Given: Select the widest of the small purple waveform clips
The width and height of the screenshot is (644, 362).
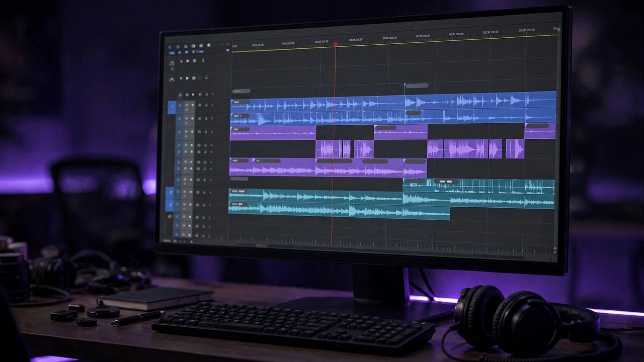Looking at the screenshot, I should [x=466, y=149].
